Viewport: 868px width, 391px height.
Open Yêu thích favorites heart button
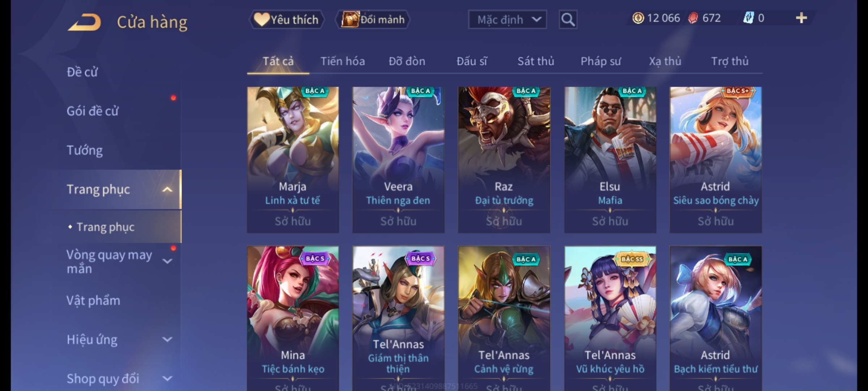(286, 20)
